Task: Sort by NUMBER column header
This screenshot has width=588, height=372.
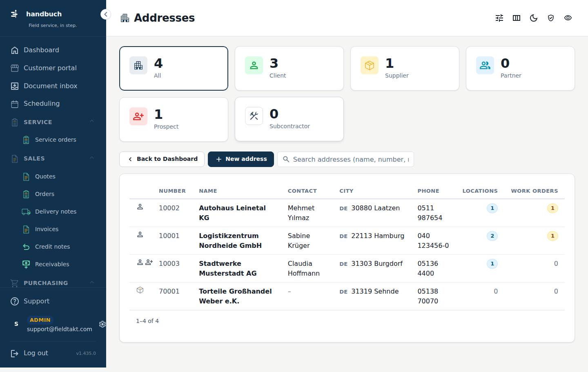Action: [172, 191]
